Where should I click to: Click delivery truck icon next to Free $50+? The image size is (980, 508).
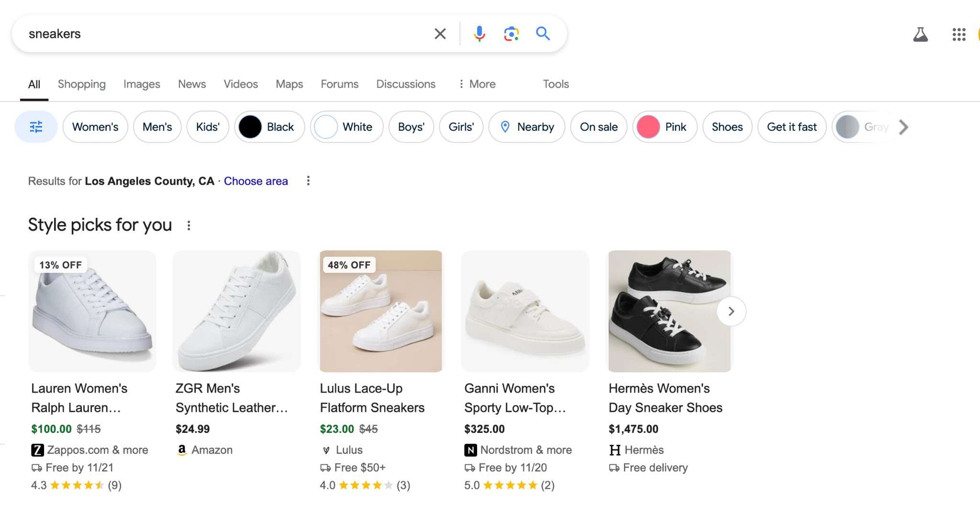point(325,468)
